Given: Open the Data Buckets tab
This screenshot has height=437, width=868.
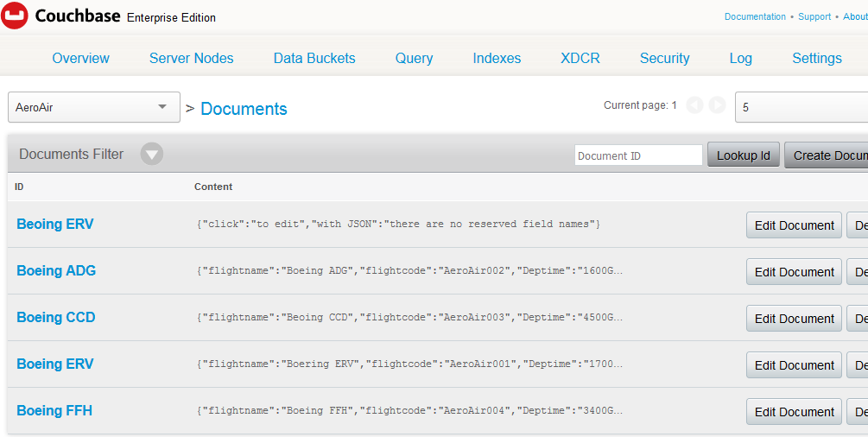Looking at the screenshot, I should point(314,58).
